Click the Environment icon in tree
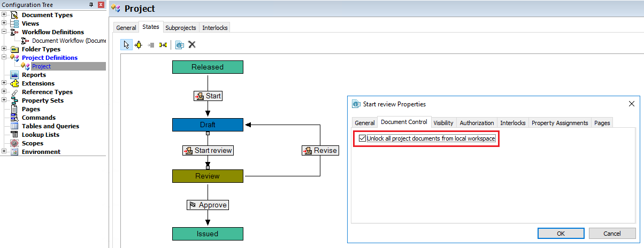 14,152
